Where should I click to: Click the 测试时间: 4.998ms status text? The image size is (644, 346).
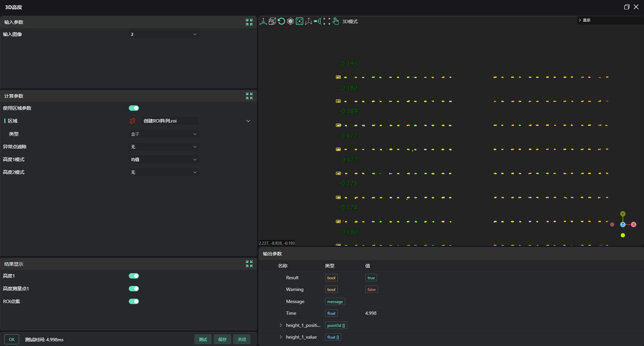click(x=44, y=340)
